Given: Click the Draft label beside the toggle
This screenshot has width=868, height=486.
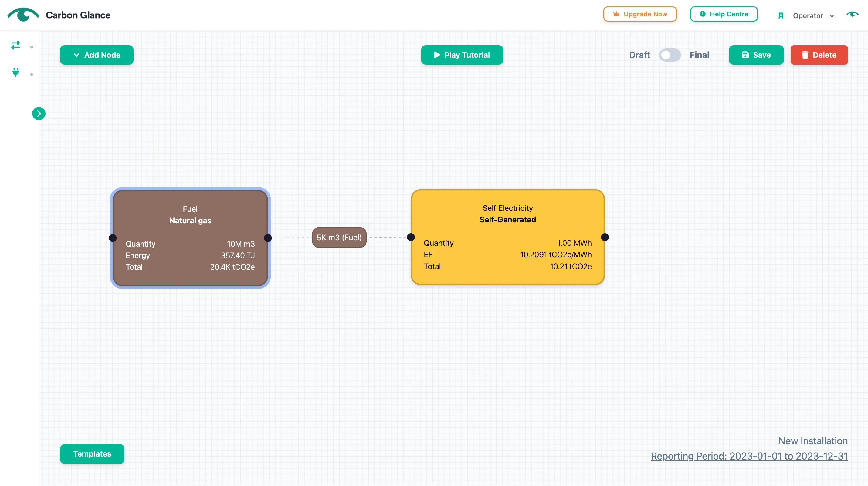Looking at the screenshot, I should point(639,55).
